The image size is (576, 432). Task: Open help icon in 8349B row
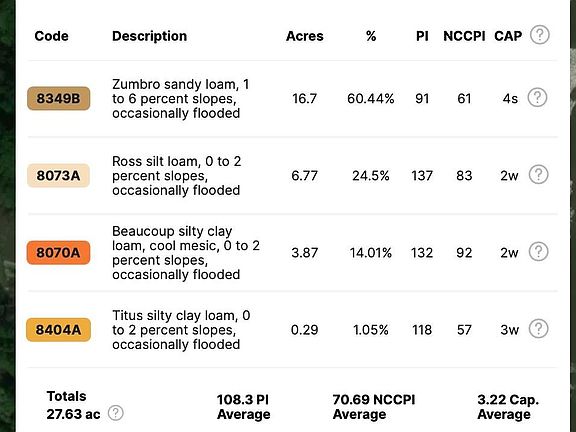[537, 98]
